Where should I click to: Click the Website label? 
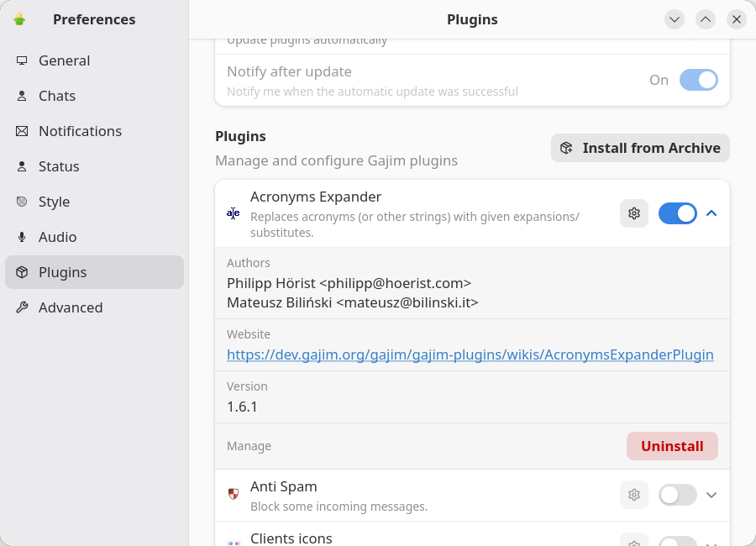[249, 334]
